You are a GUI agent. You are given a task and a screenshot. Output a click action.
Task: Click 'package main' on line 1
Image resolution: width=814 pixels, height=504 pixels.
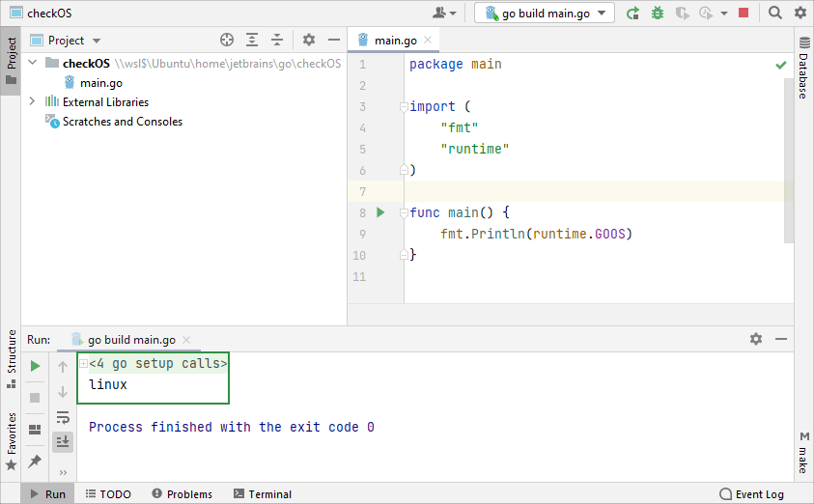(455, 65)
